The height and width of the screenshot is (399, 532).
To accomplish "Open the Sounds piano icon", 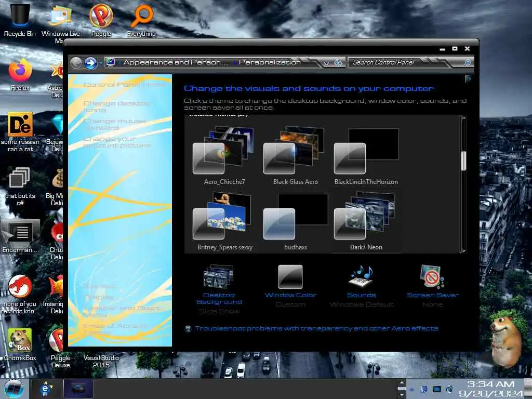I will pos(362,276).
